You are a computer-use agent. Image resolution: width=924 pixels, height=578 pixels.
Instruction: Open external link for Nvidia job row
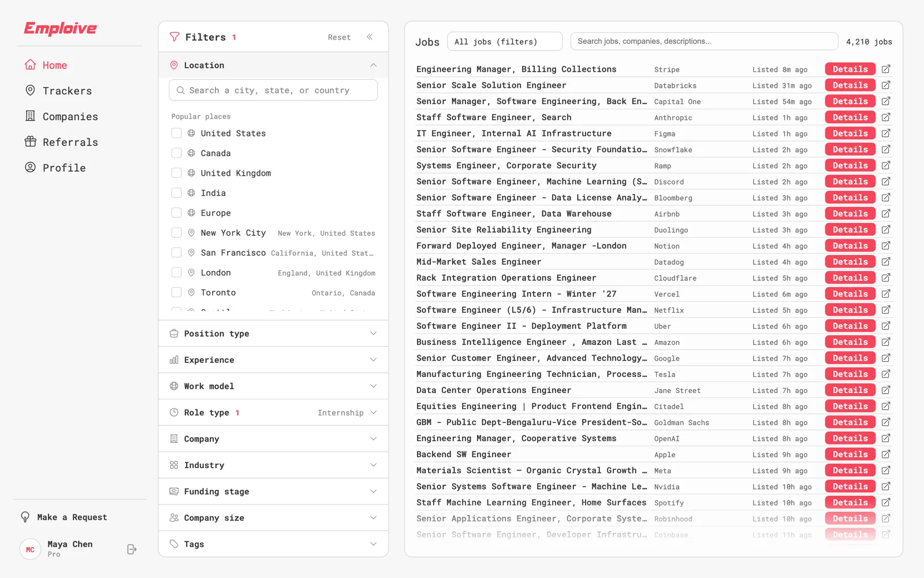[886, 486]
